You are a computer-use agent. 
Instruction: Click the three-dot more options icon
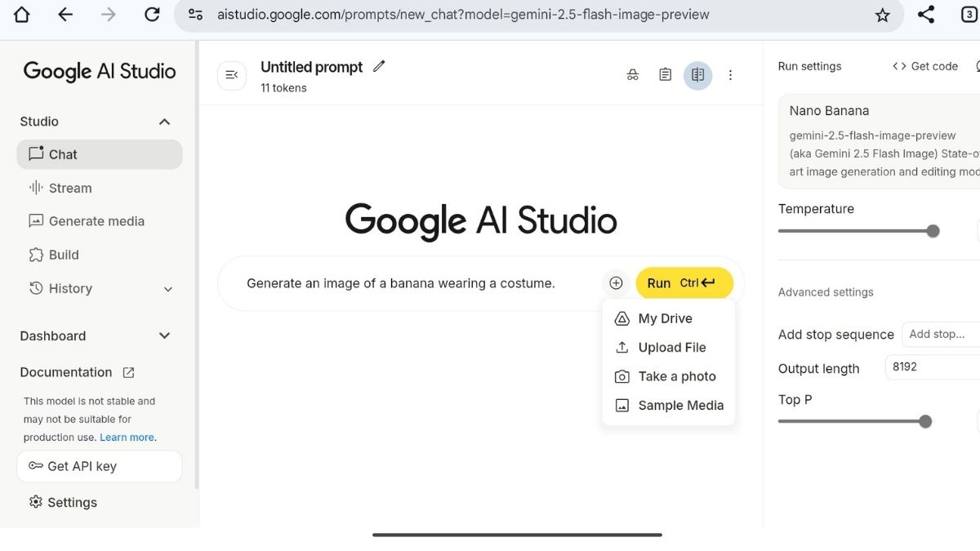[x=730, y=75]
